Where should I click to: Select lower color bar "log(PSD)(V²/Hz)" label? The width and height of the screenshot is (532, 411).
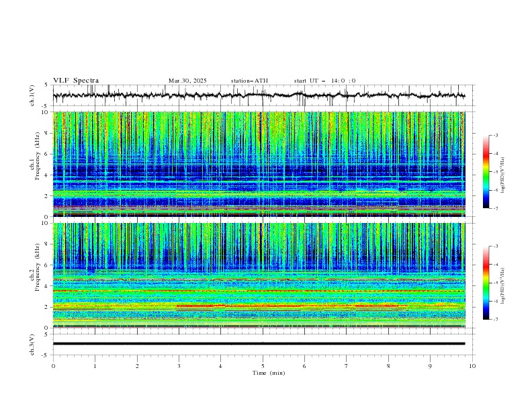pyautogui.click(x=502, y=285)
